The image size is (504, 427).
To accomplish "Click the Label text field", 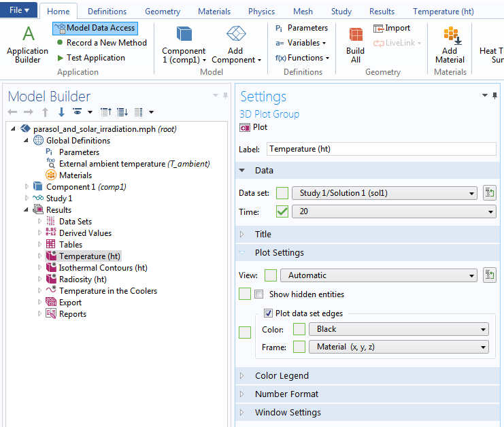I will (x=381, y=149).
